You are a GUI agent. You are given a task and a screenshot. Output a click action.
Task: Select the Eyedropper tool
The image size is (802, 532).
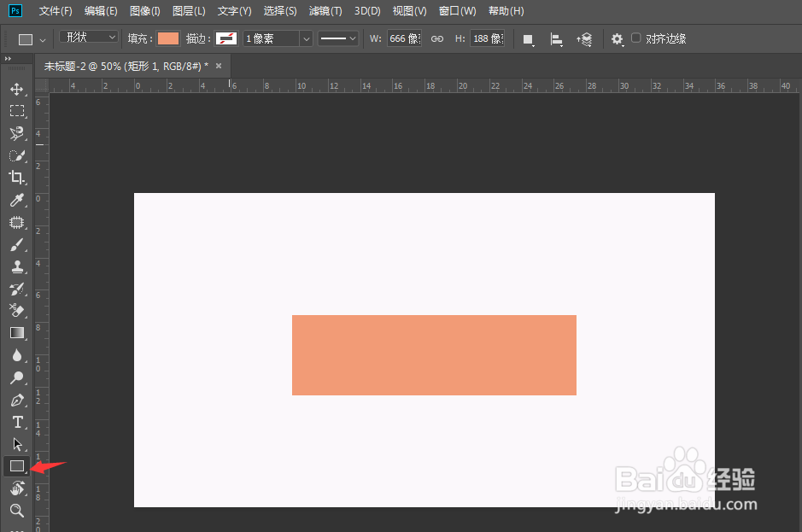[x=17, y=200]
